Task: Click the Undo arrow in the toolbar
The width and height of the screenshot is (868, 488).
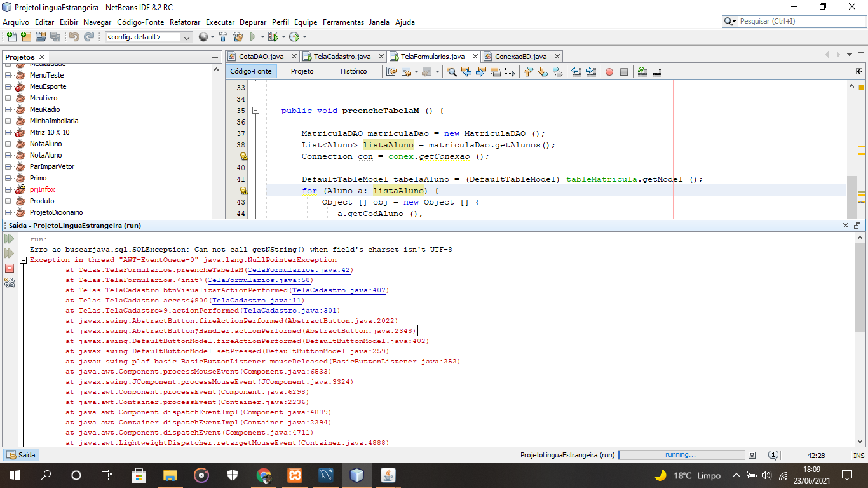Action: click(x=73, y=37)
